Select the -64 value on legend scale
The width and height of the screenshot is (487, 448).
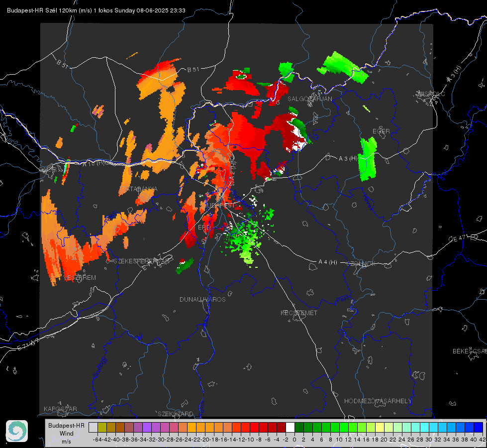coord(97,440)
